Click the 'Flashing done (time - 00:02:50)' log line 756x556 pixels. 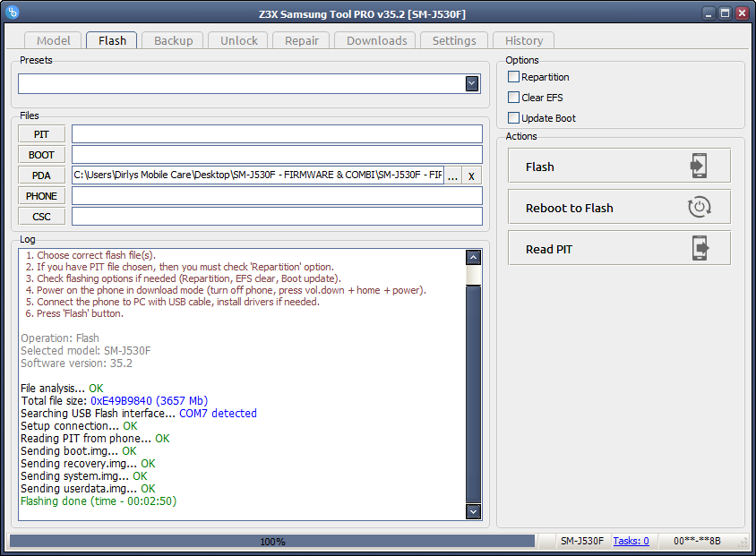99,501
